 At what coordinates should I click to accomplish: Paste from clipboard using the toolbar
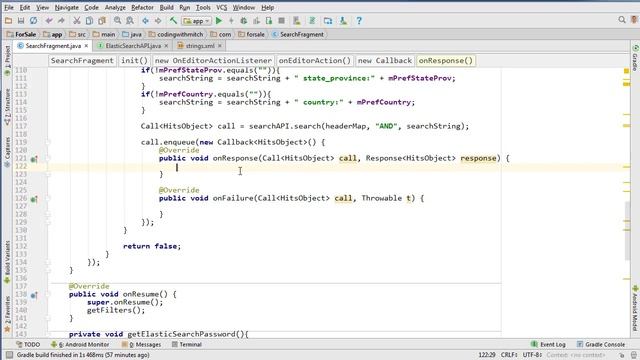(x=102, y=20)
